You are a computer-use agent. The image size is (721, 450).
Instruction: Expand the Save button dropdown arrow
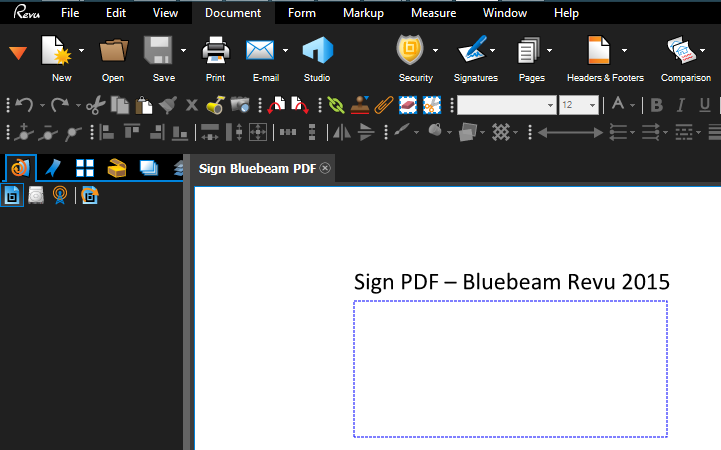[x=183, y=50]
